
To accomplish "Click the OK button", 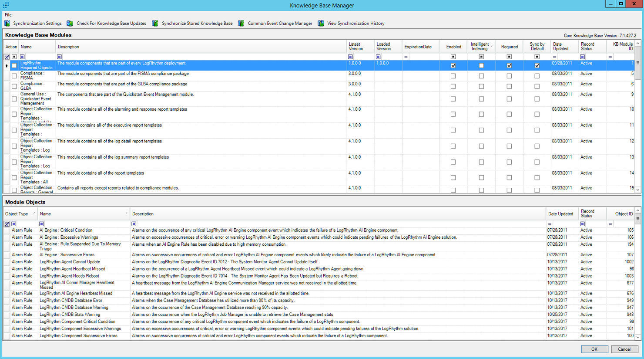I will pyautogui.click(x=594, y=349).
